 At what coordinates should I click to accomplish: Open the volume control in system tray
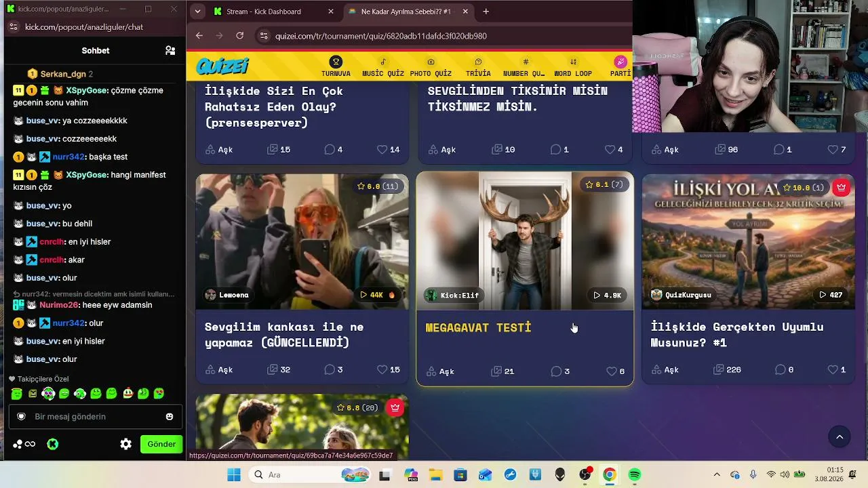click(x=785, y=474)
